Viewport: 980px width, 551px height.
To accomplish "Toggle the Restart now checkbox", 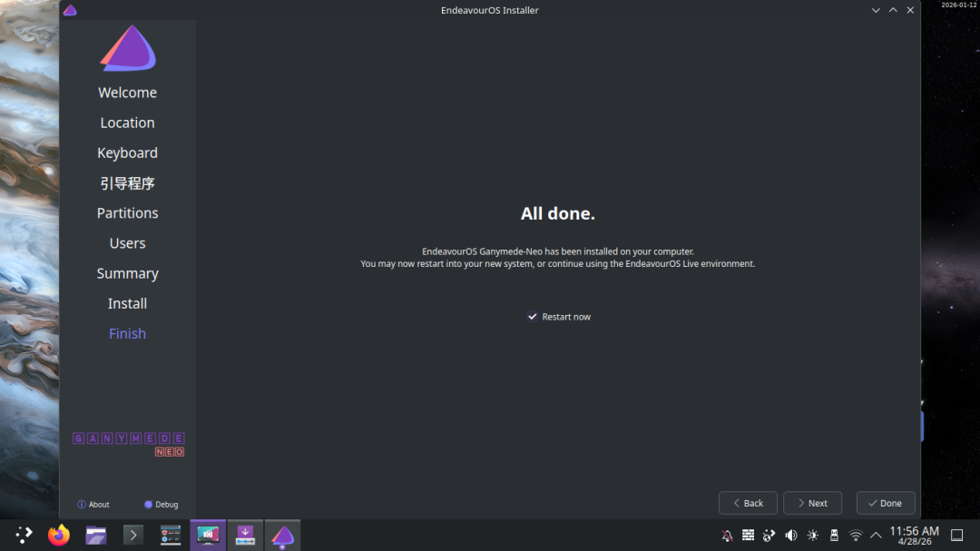I will pos(559,317).
